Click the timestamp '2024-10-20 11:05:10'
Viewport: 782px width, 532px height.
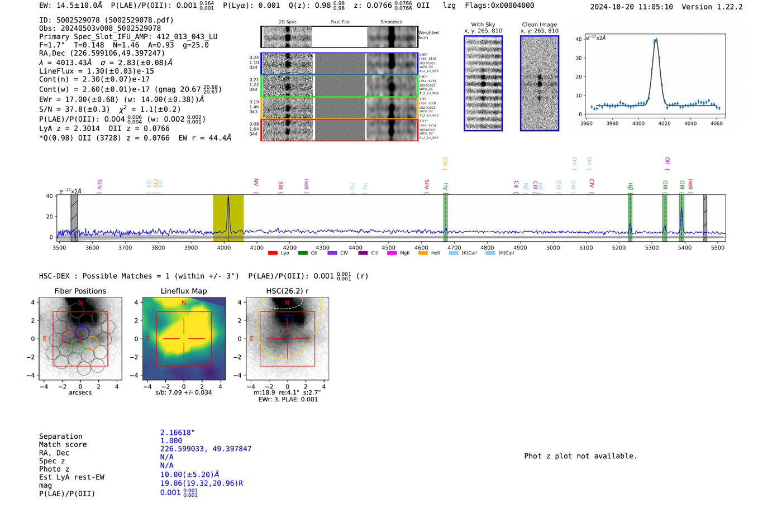pyautogui.click(x=631, y=7)
